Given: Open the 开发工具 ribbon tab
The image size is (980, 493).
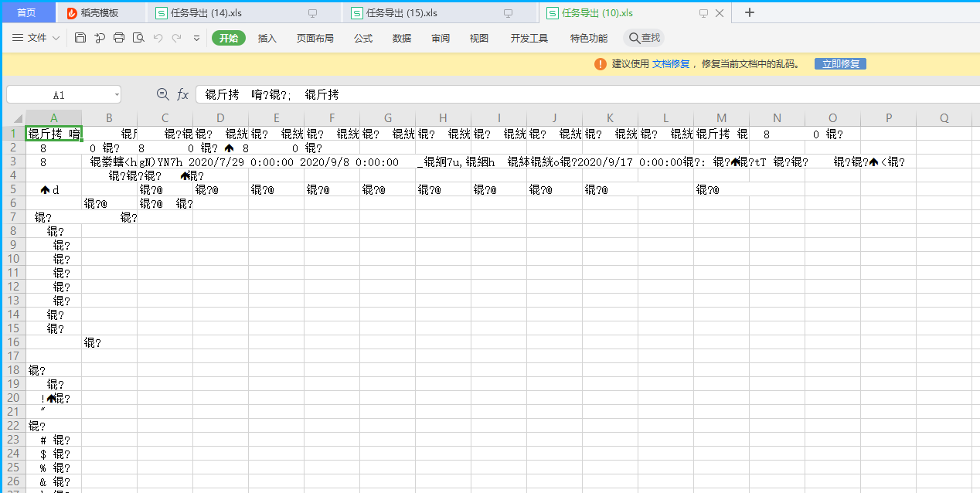Looking at the screenshot, I should point(528,37).
